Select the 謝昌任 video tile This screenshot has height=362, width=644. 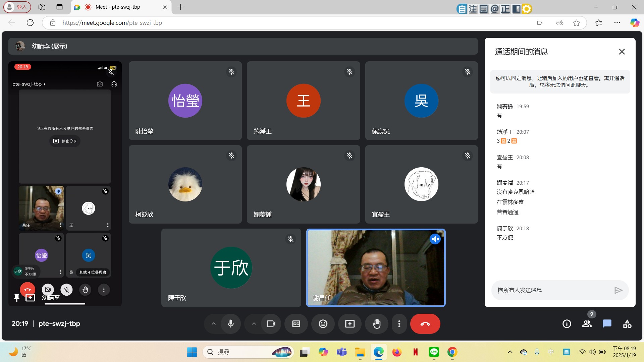tap(376, 268)
